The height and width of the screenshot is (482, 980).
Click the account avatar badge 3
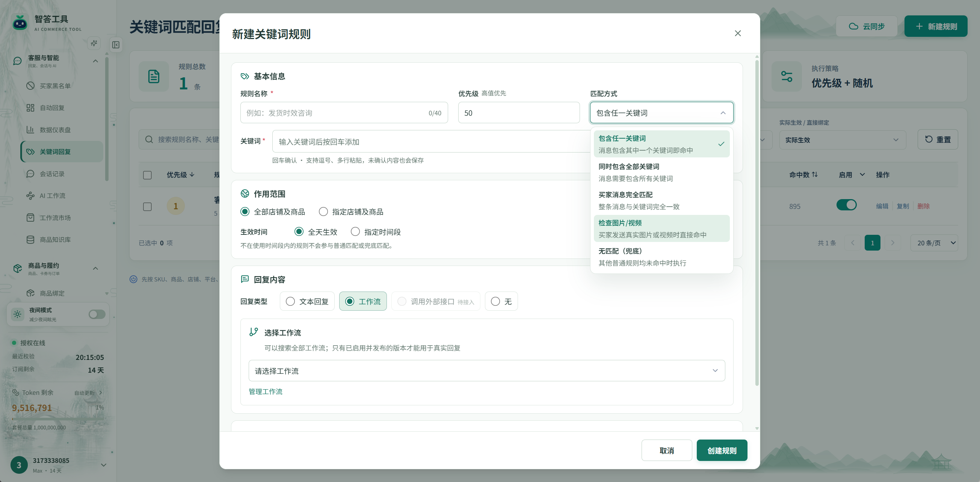[19, 465]
